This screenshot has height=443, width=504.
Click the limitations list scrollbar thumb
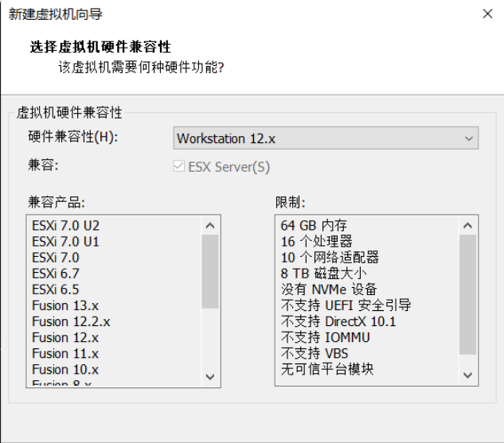point(467,295)
